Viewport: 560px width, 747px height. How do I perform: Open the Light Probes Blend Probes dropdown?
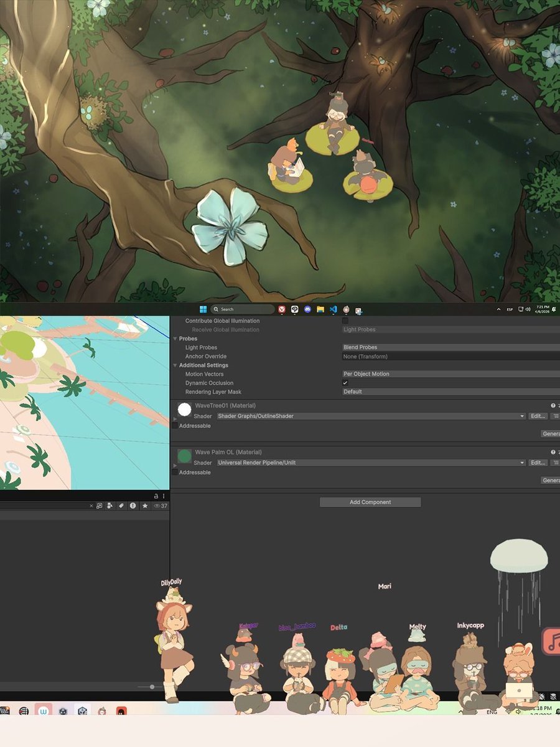[451, 347]
